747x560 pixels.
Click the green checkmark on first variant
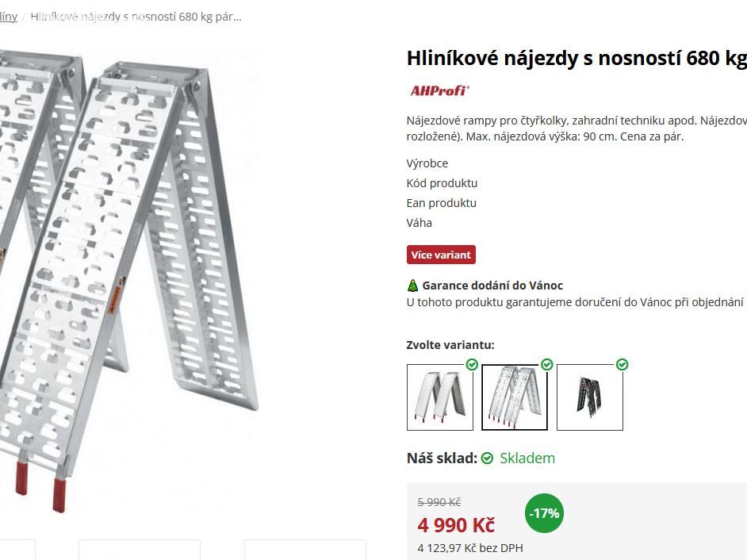click(472, 365)
